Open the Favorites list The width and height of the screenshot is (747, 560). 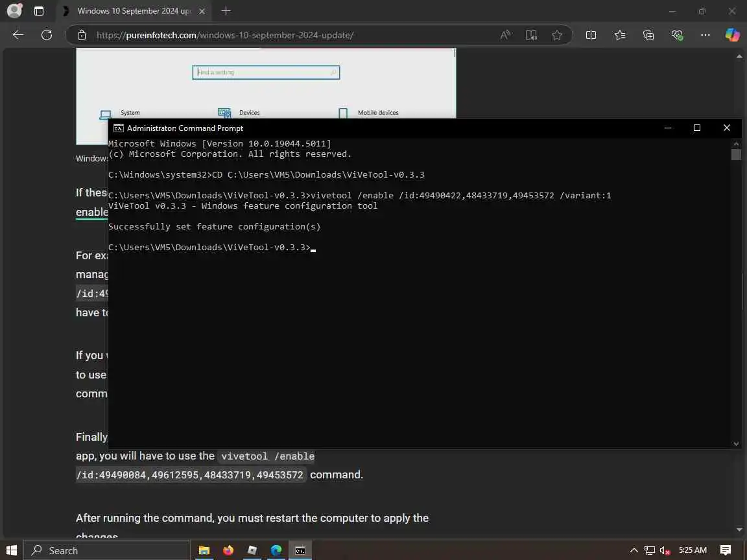pos(620,35)
